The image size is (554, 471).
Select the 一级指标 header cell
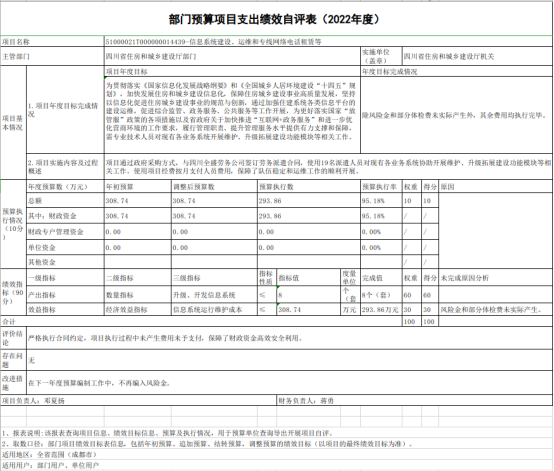(65, 278)
